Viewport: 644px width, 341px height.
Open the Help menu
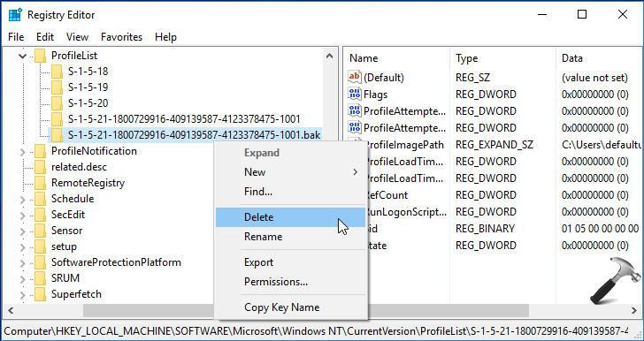tap(166, 37)
